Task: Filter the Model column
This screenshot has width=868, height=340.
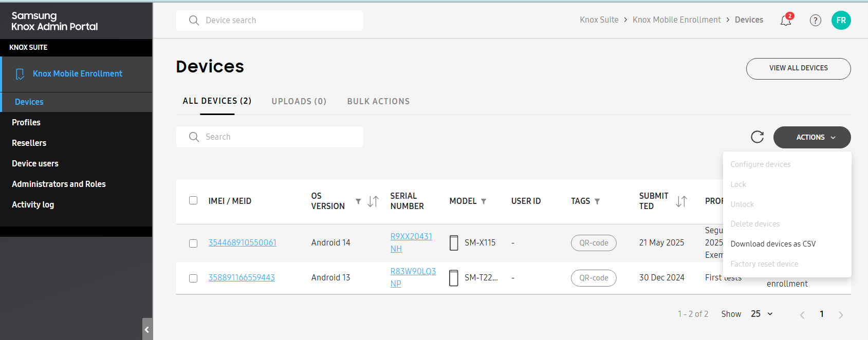Action: pos(484,201)
